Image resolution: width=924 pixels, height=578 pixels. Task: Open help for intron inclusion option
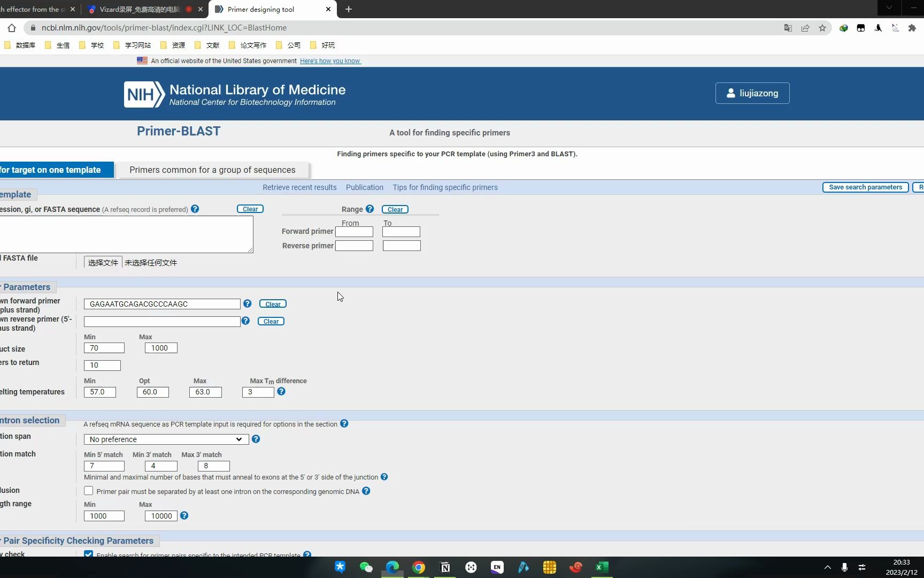(366, 491)
